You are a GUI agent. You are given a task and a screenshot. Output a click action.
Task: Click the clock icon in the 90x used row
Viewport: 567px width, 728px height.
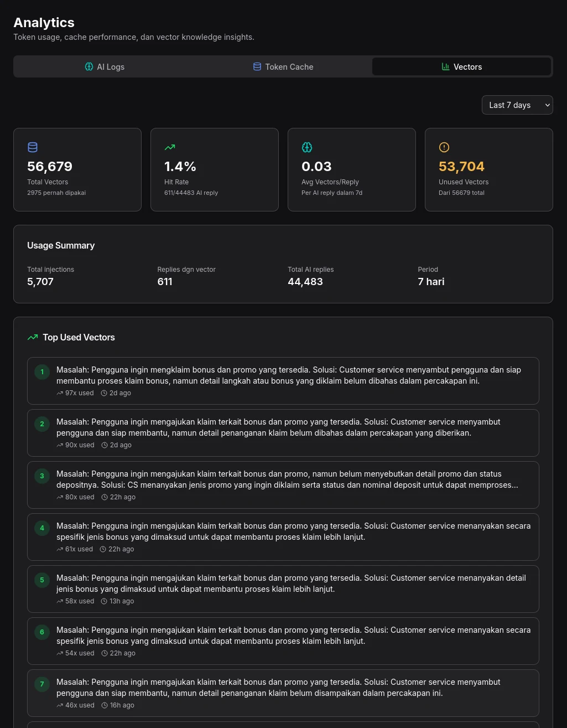pyautogui.click(x=105, y=445)
